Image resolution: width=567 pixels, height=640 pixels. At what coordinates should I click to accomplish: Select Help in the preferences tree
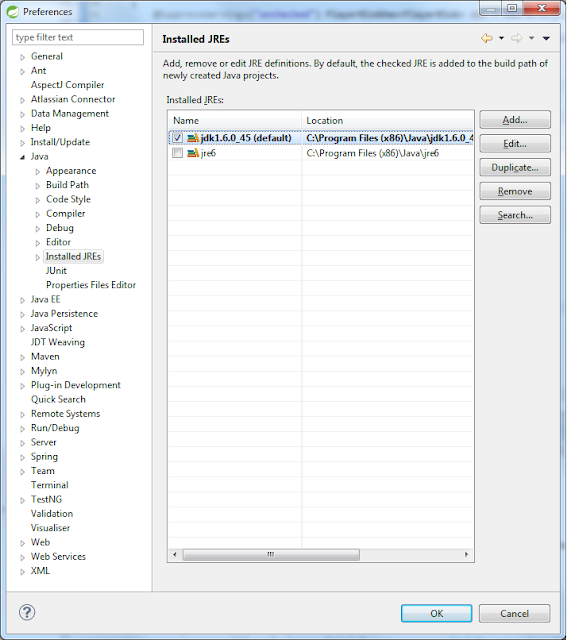click(x=41, y=128)
